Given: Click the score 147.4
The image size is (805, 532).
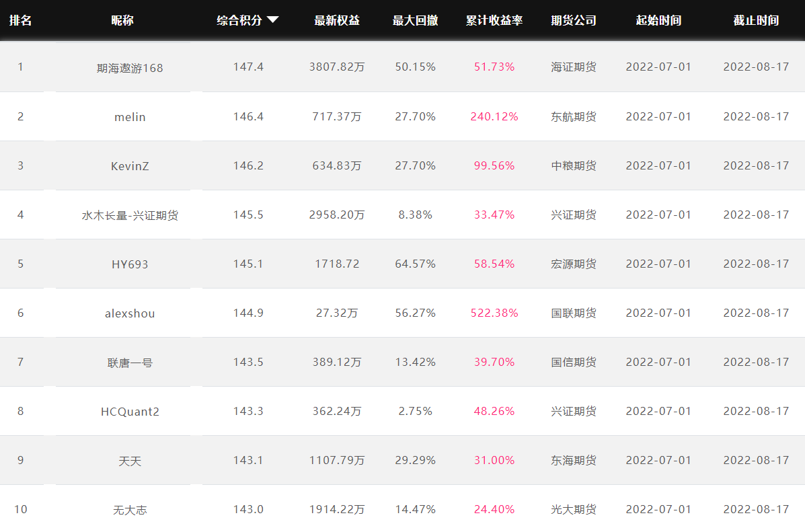Looking at the screenshot, I should [248, 67].
